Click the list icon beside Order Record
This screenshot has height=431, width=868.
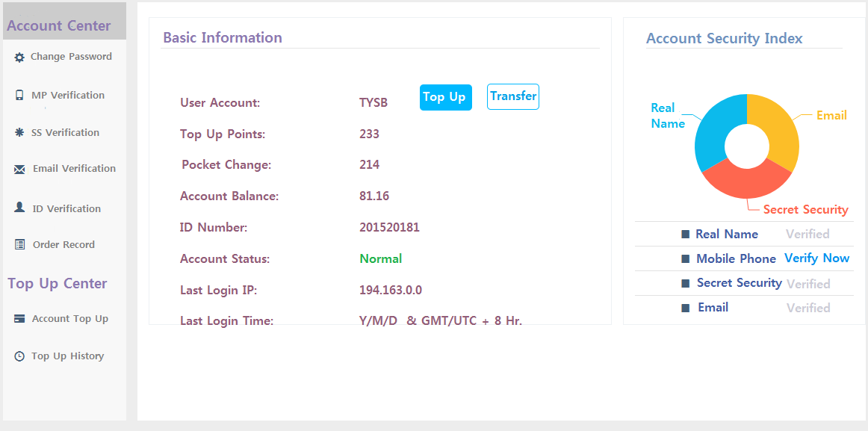(19, 244)
